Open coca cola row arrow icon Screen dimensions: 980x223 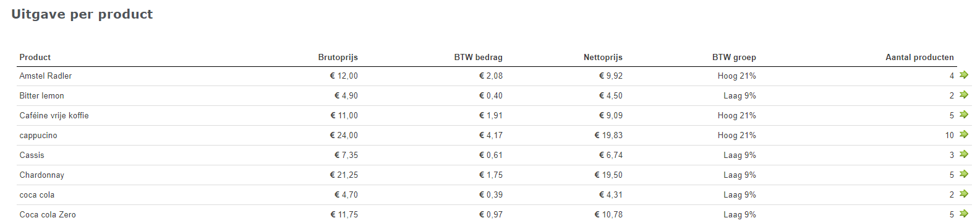click(963, 194)
